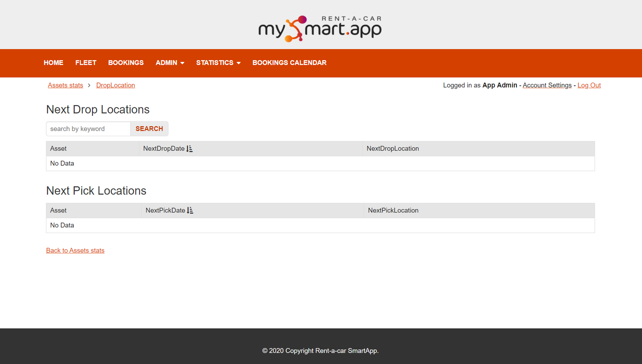The height and width of the screenshot is (364, 642).
Task: Click the mySmart.app Rent-A-Car logo
Action: click(319, 28)
